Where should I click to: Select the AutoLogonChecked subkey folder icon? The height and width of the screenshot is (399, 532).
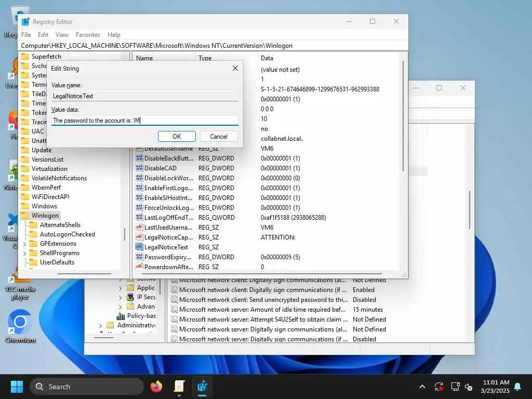(x=33, y=234)
